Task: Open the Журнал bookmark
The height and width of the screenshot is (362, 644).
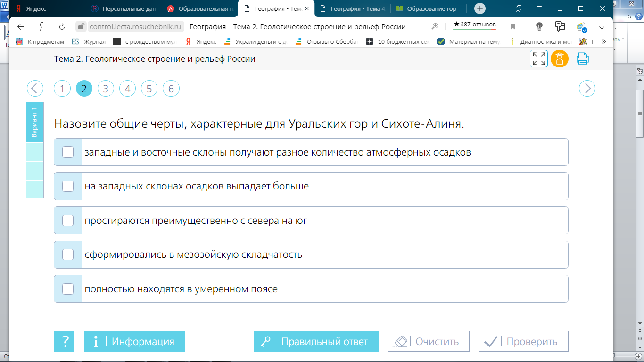Action: click(89, 41)
